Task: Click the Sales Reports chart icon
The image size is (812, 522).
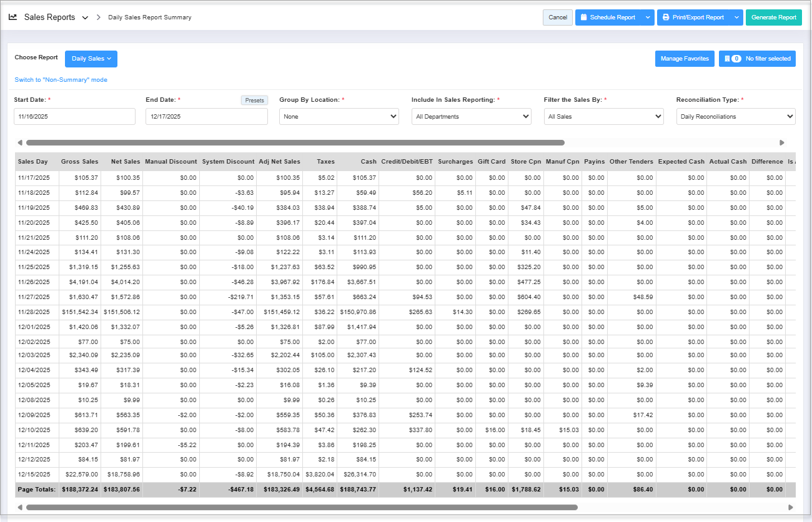Action: [x=13, y=17]
